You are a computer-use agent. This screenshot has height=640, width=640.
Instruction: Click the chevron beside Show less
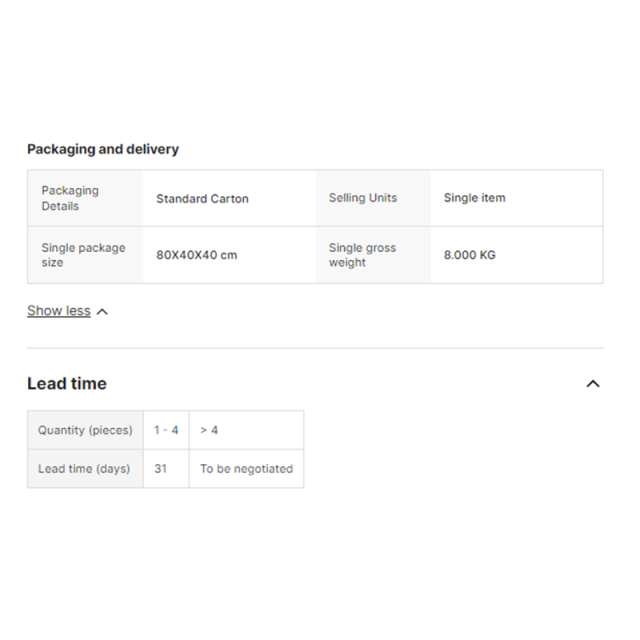coord(102,312)
